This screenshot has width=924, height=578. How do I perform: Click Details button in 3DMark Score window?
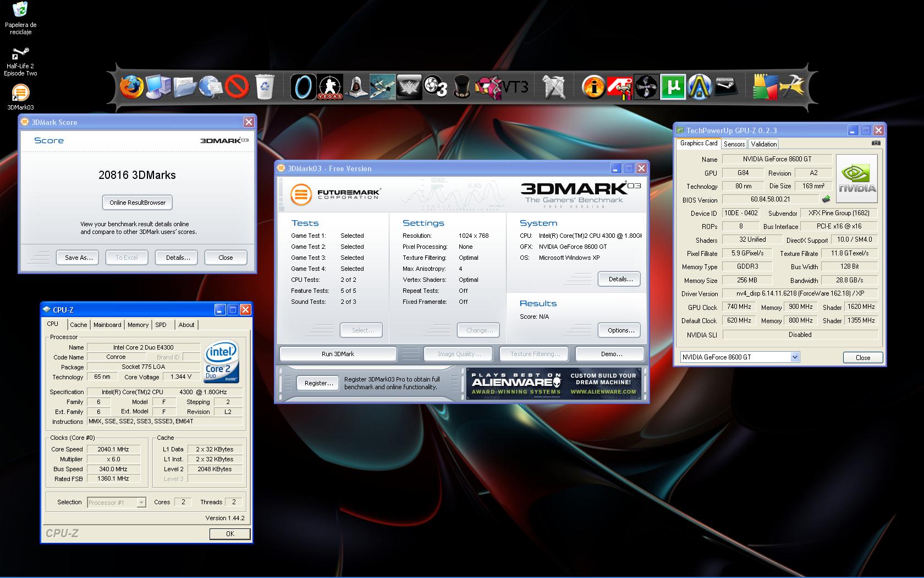(177, 258)
